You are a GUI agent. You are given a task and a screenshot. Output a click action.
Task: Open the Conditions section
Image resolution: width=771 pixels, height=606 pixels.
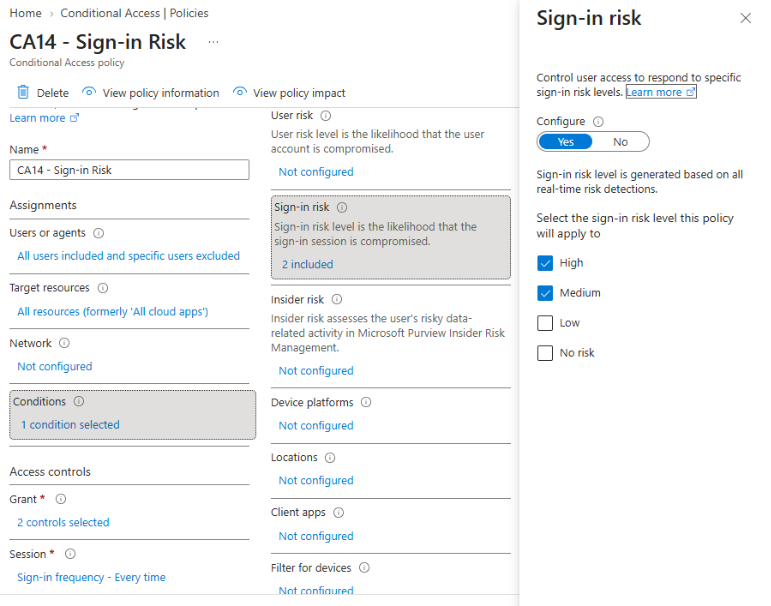pos(132,415)
